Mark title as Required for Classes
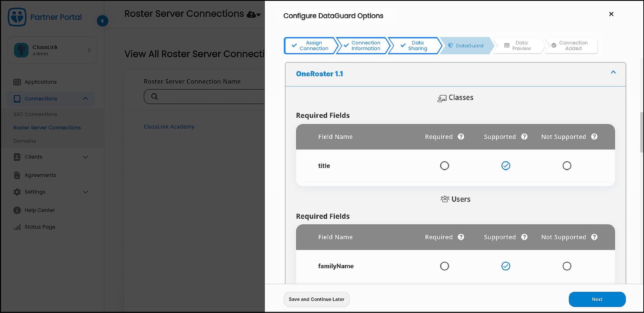 coord(444,166)
